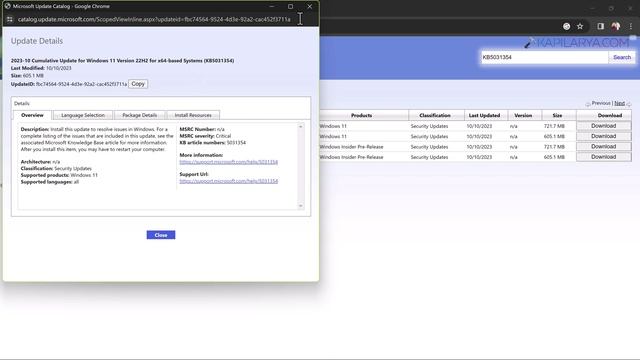Open the More information support link
Screen dimensions: 640x360
(229, 162)
